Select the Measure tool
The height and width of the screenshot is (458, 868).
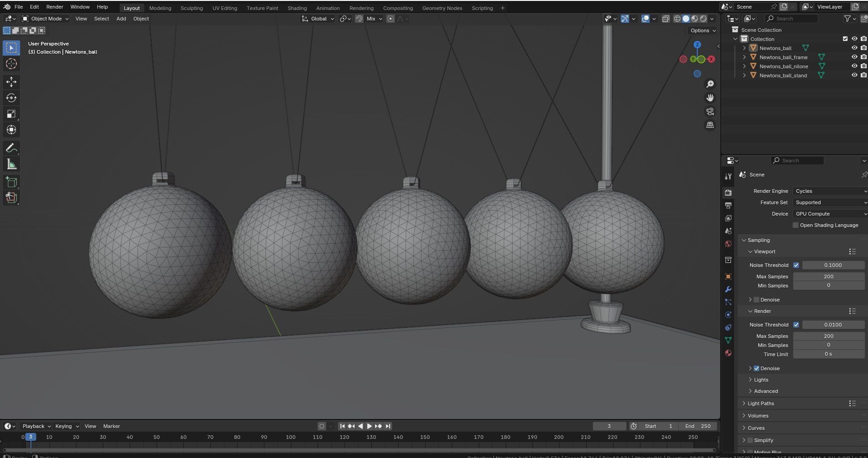coord(11,164)
